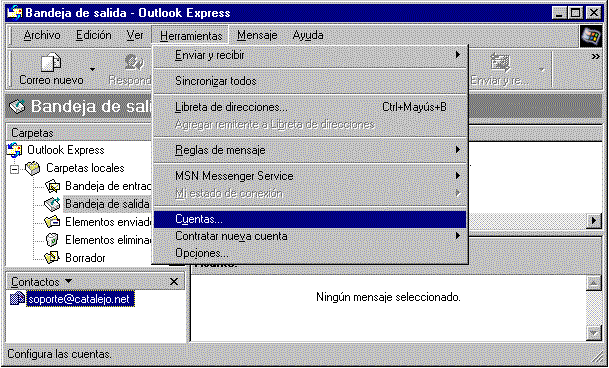609x368 pixels.
Task: Show more toolbar buttons chevron
Action: point(595,57)
